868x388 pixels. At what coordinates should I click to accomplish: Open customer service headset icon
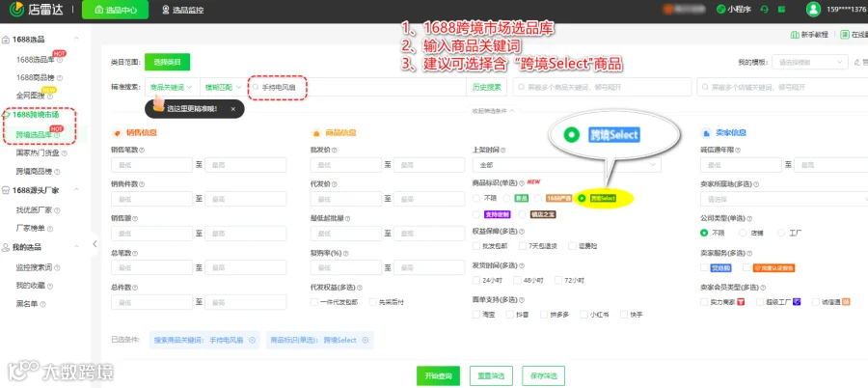point(765,10)
